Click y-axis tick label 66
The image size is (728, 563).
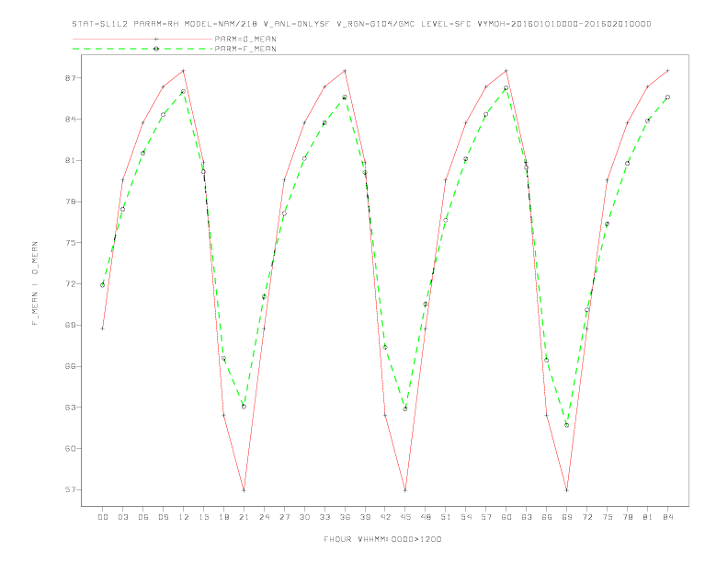point(70,366)
